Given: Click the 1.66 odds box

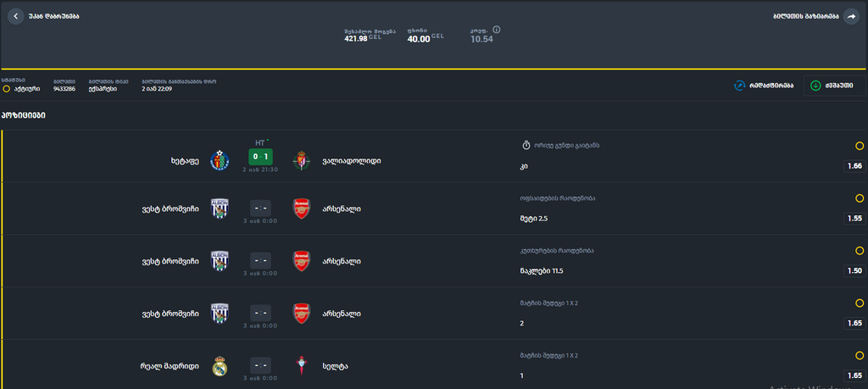Looking at the screenshot, I should 854,165.
